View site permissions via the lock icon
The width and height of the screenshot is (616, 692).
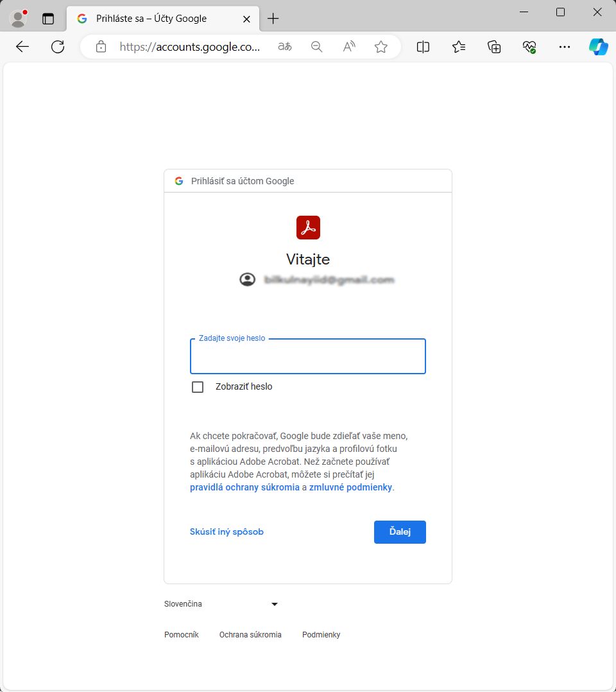click(100, 46)
